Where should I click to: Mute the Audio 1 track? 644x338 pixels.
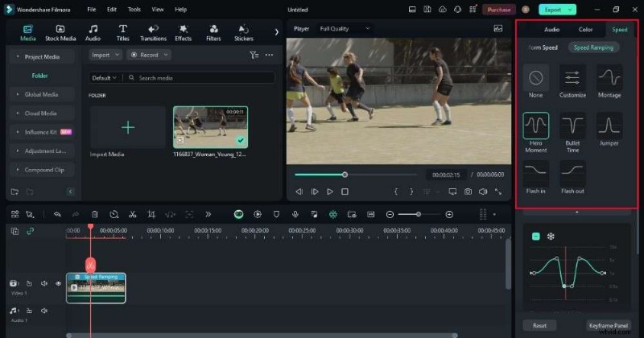44,311
